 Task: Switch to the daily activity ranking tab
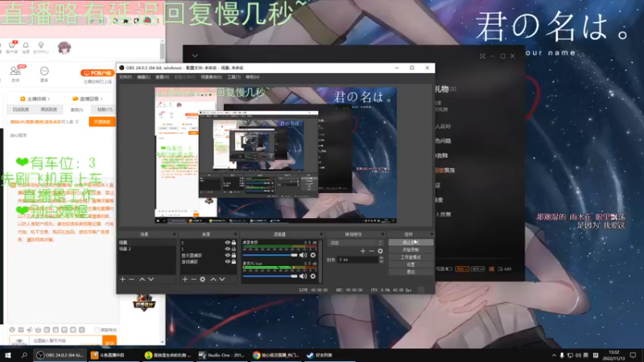(21, 109)
